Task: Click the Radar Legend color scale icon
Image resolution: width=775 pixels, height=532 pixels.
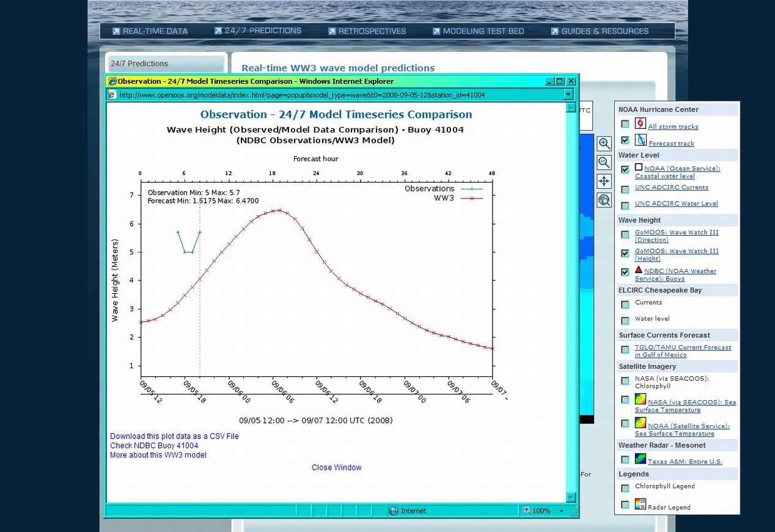Action: point(640,505)
